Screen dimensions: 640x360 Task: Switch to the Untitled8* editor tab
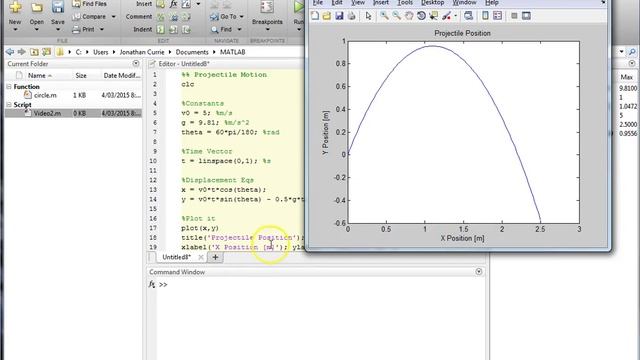tap(176, 257)
